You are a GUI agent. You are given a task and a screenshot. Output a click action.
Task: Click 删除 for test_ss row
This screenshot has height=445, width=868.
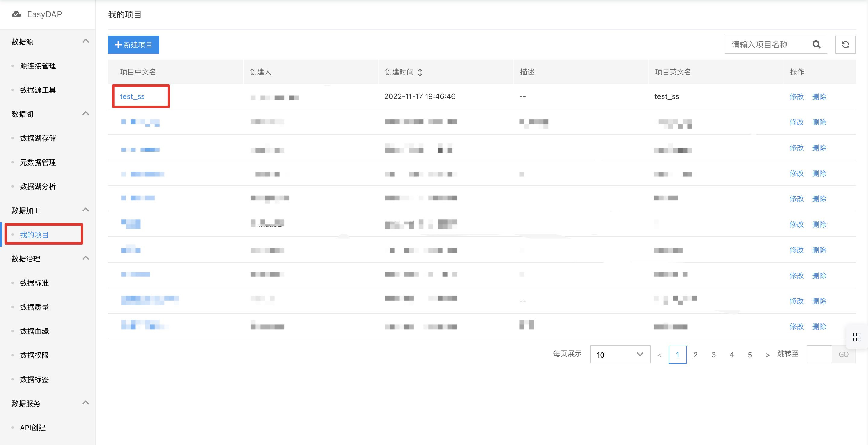pyautogui.click(x=819, y=97)
